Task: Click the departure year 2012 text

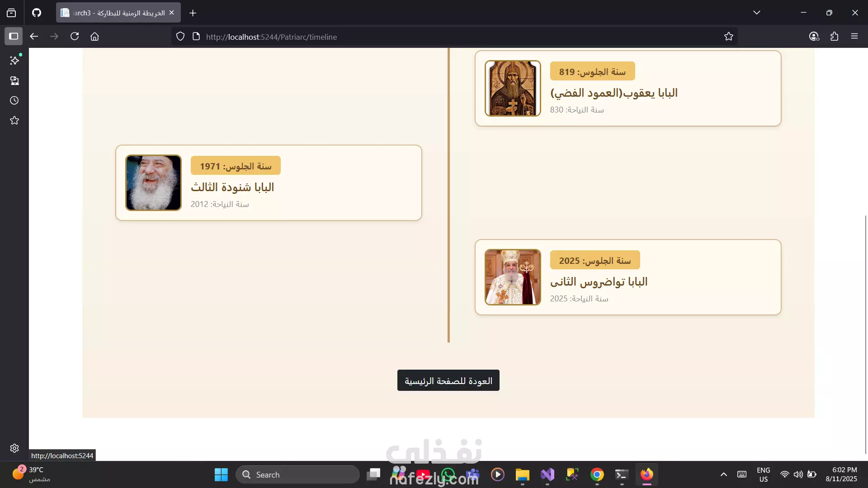Action: [x=220, y=204]
